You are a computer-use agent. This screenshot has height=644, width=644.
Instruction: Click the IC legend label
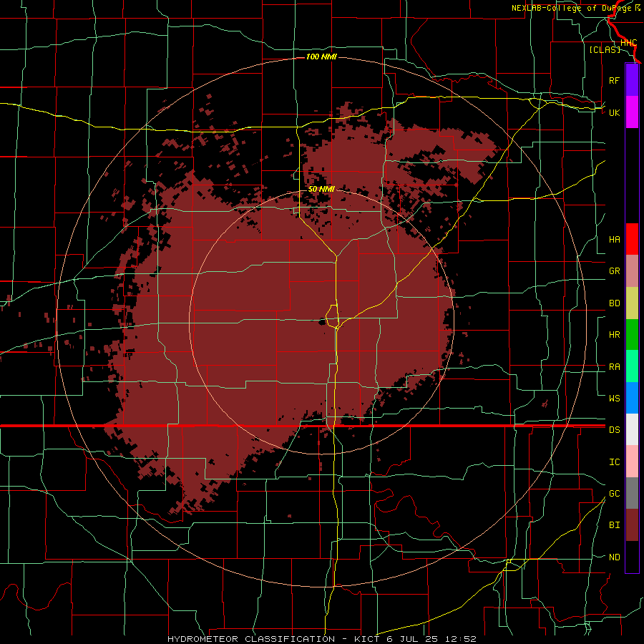tap(614, 462)
